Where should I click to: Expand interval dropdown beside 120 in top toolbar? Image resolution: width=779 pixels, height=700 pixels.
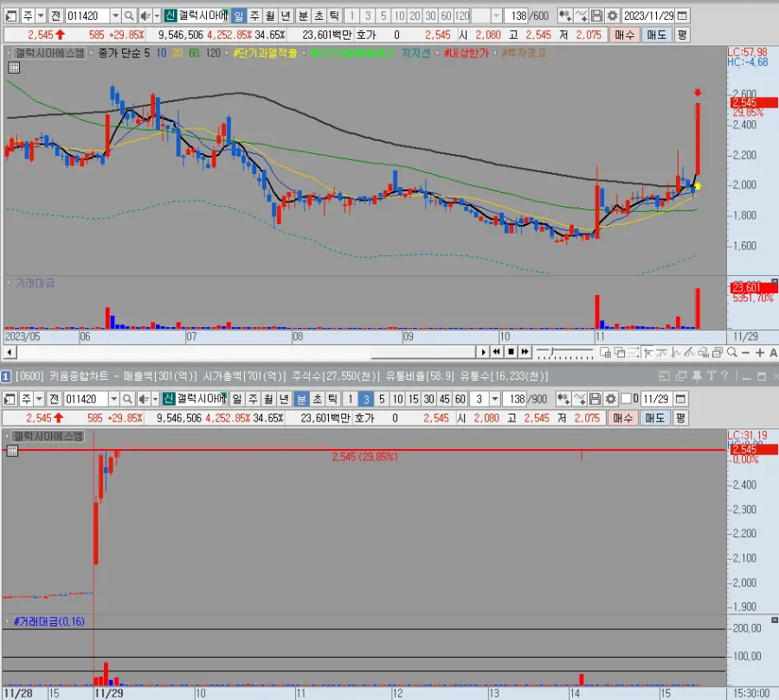tap(496, 16)
